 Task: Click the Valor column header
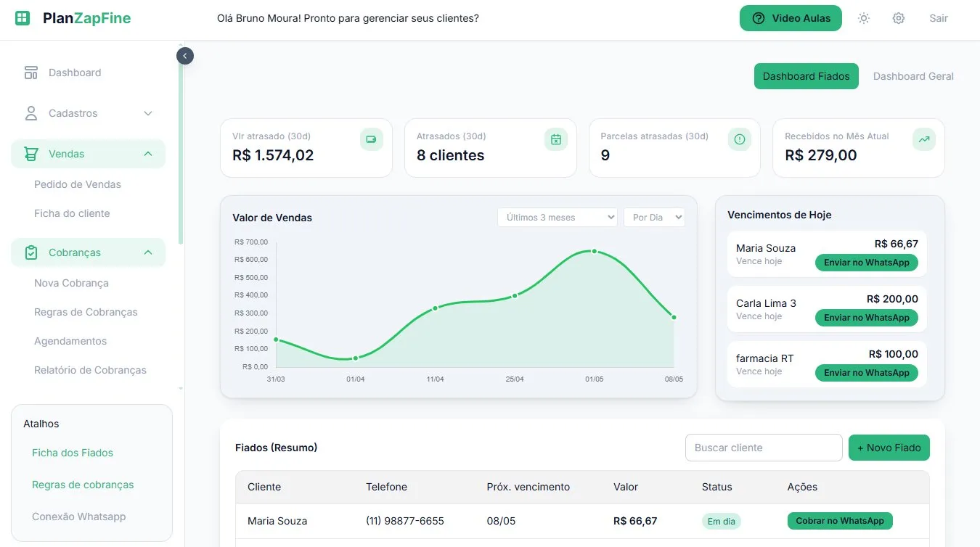[x=626, y=487]
